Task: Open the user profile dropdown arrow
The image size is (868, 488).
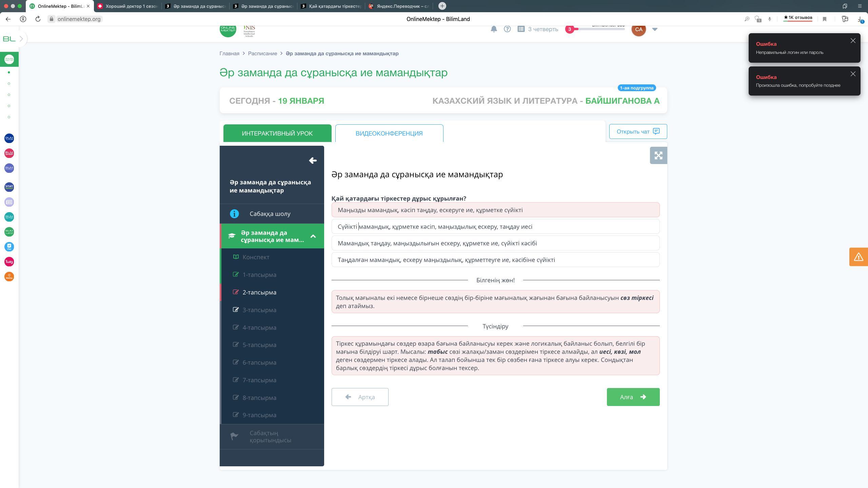Action: 655,29
